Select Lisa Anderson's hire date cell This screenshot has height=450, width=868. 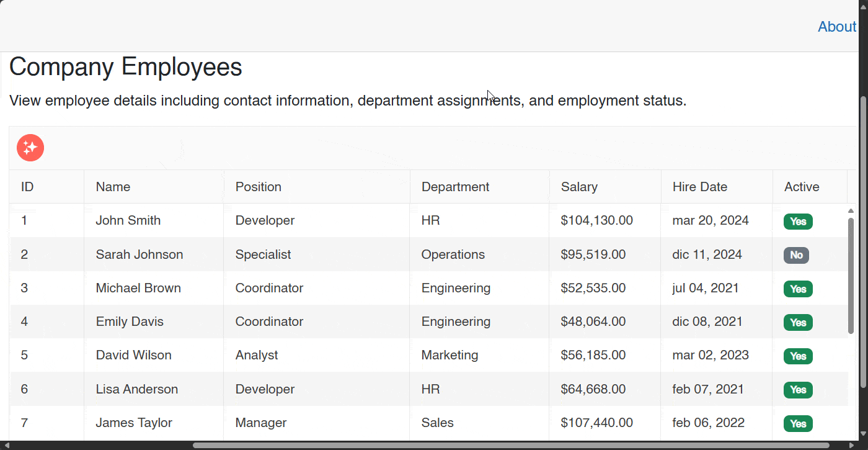click(707, 389)
